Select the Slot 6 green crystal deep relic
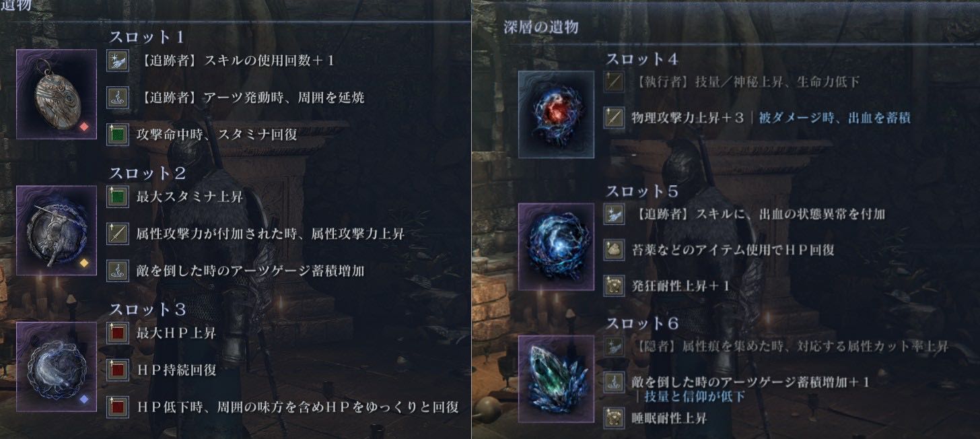 click(557, 379)
